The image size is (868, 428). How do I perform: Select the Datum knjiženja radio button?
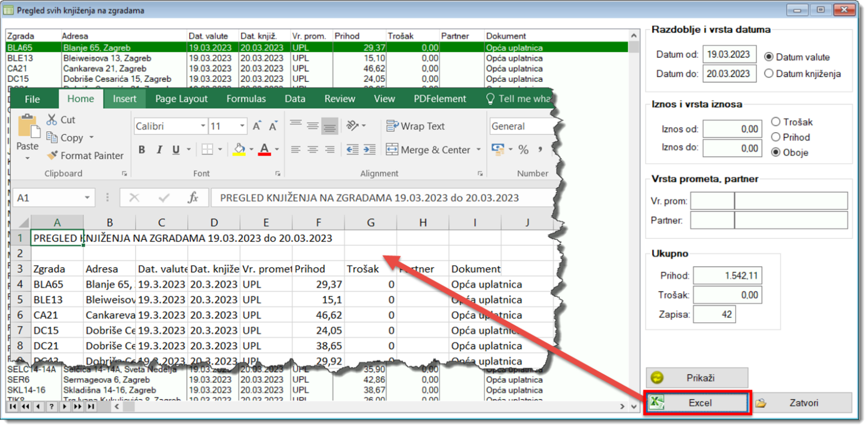coord(769,73)
